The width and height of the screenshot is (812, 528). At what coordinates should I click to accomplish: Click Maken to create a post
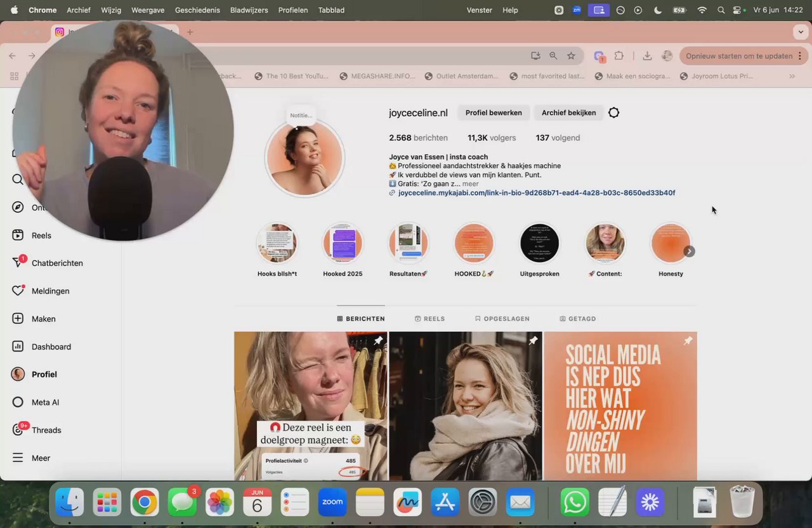[34, 319]
